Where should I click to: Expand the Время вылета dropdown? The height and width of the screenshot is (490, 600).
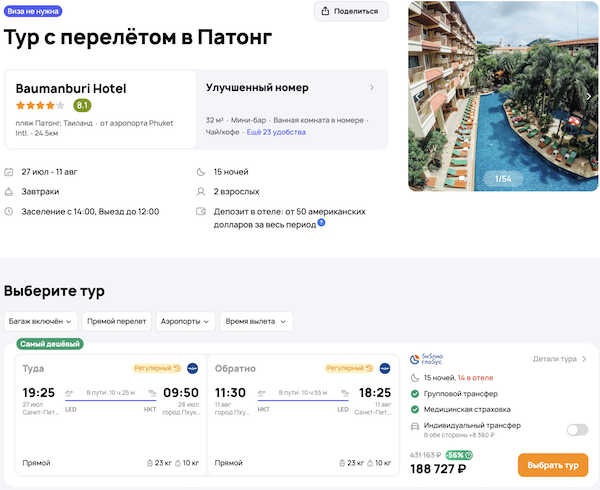tap(257, 321)
